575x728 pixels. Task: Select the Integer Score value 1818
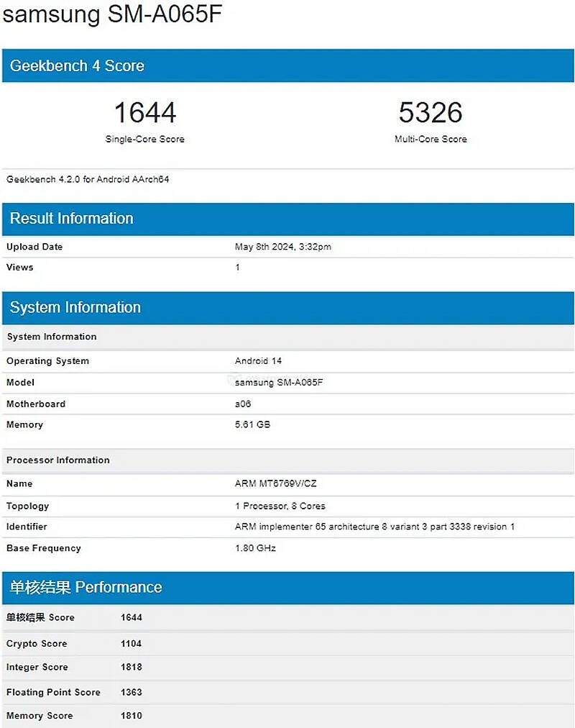(x=132, y=667)
